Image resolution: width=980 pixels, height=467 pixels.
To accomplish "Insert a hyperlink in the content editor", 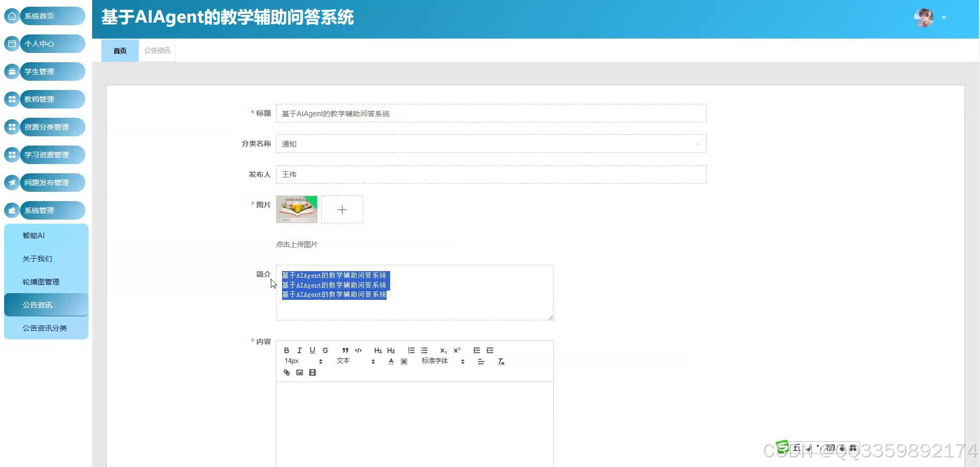I will tap(287, 372).
